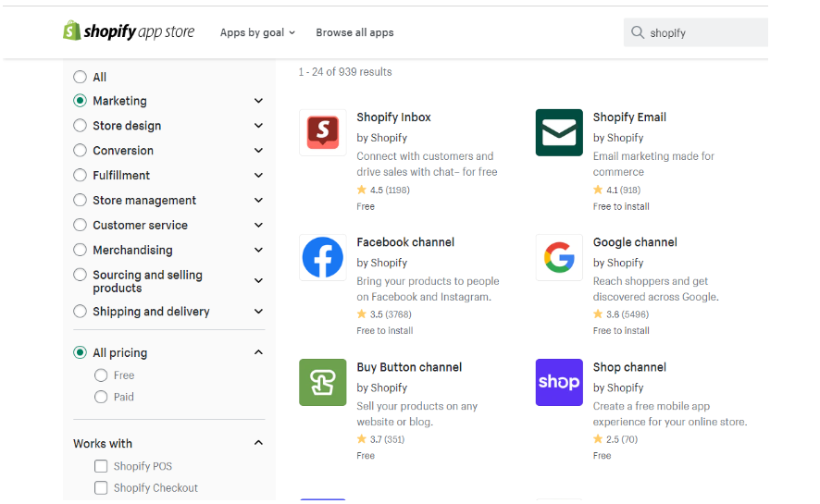Expand the Customer service chevron
The height and width of the screenshot is (504, 820).
coord(258,225)
